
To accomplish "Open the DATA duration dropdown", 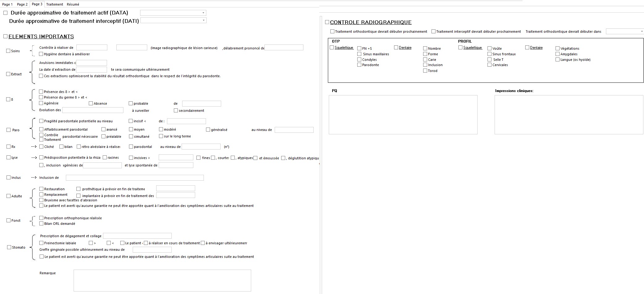I will point(203,13).
